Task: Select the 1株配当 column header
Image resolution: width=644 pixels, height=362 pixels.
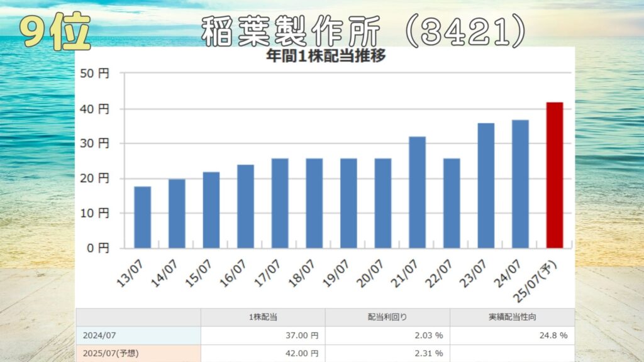Action: click(263, 317)
